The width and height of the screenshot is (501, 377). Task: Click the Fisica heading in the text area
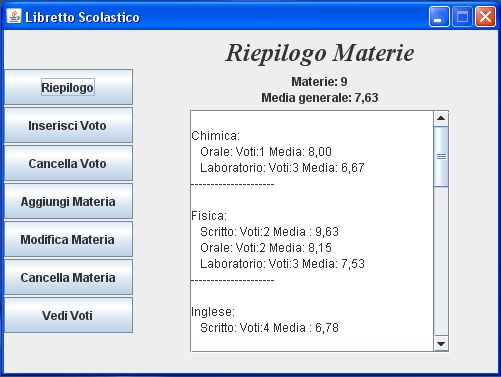pyautogui.click(x=209, y=216)
